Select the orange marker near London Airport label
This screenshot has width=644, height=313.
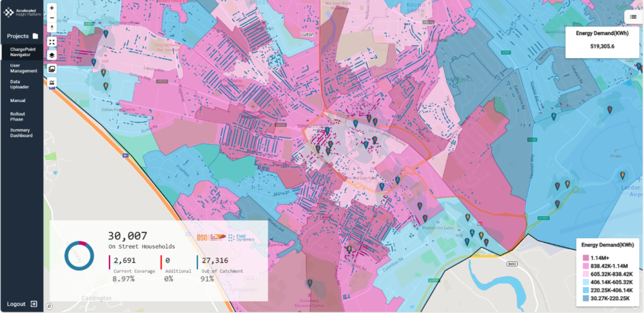point(623,176)
